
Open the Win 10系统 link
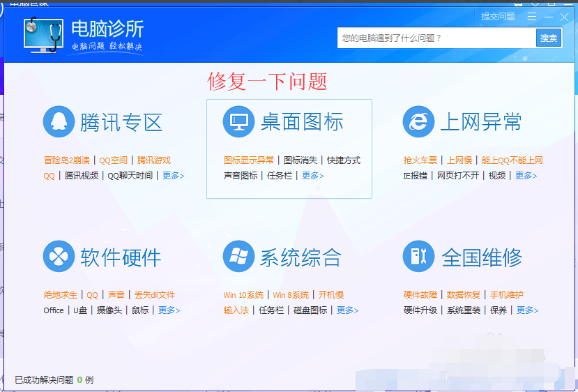pos(243,294)
